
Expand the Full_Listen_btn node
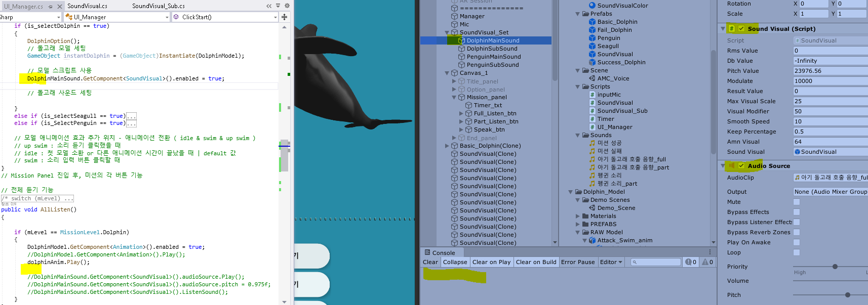coord(461,113)
